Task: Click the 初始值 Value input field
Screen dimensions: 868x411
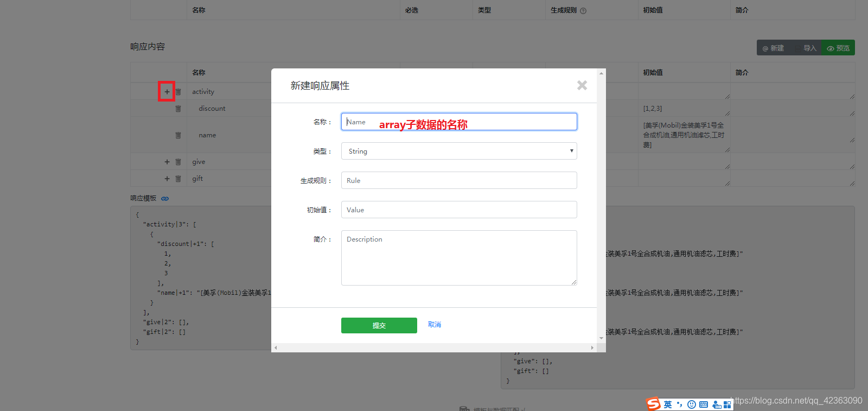Action: 459,210
